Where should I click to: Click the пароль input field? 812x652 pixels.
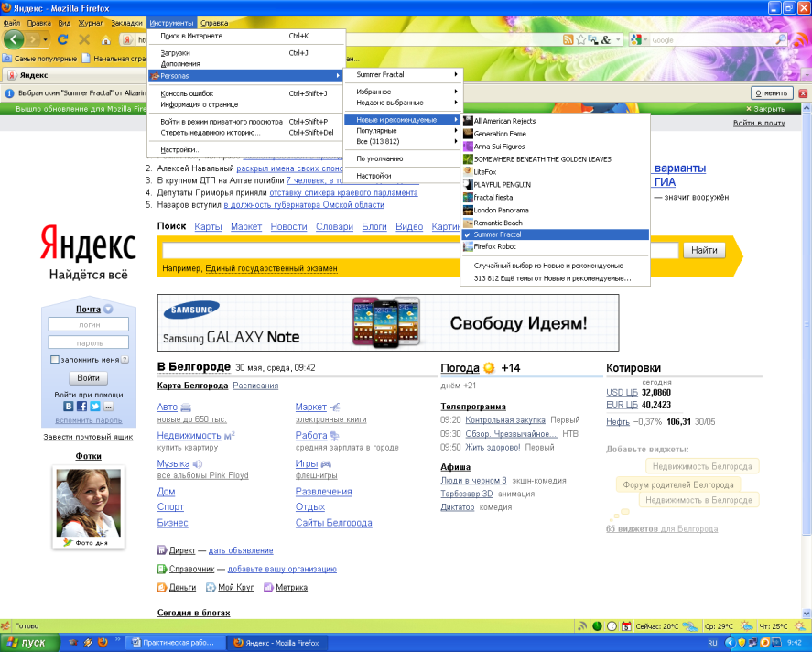(89, 342)
